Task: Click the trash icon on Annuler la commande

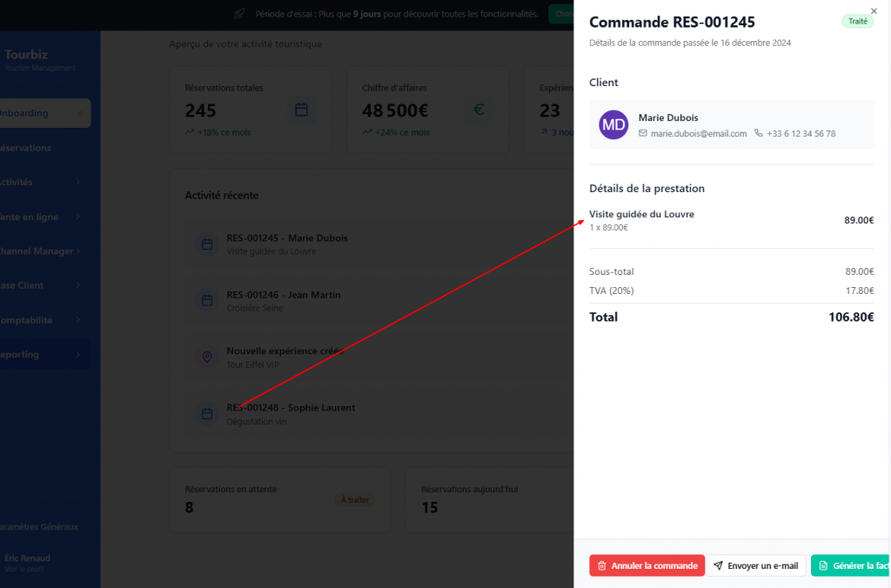Action: point(601,565)
